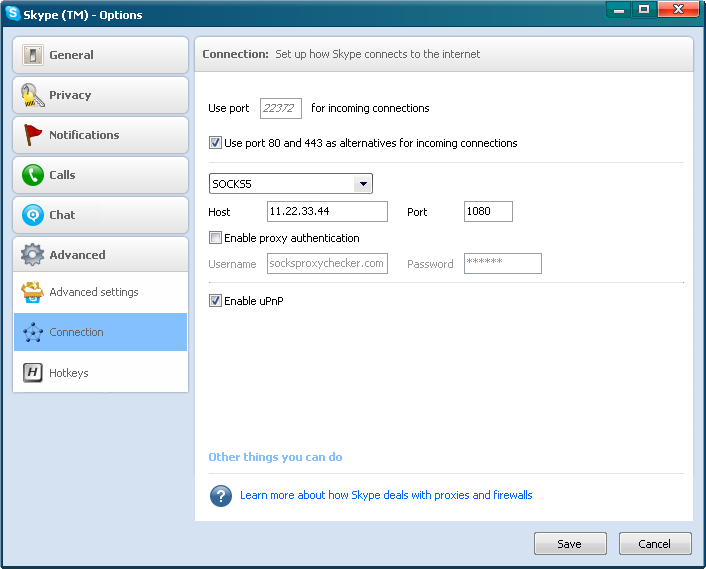This screenshot has width=706, height=569.
Task: Open the General section
Action: tap(100, 55)
